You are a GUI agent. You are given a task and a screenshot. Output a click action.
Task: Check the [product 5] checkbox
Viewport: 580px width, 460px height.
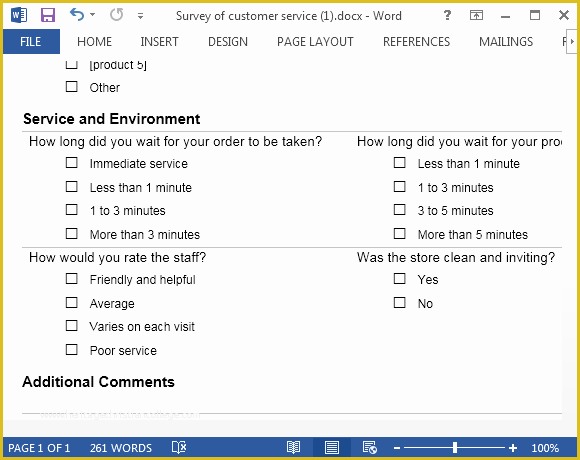tap(71, 64)
